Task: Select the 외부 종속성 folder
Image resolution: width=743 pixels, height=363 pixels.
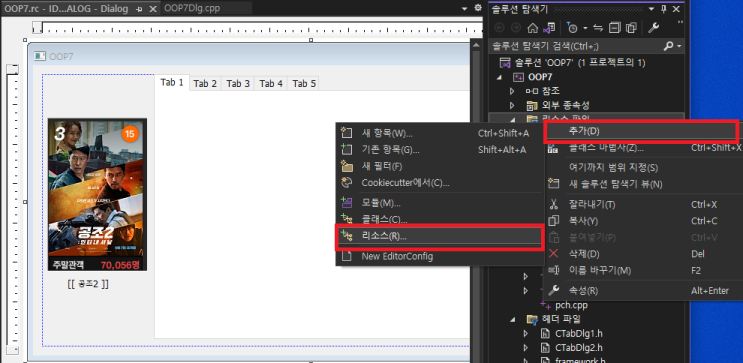Action: (565, 105)
